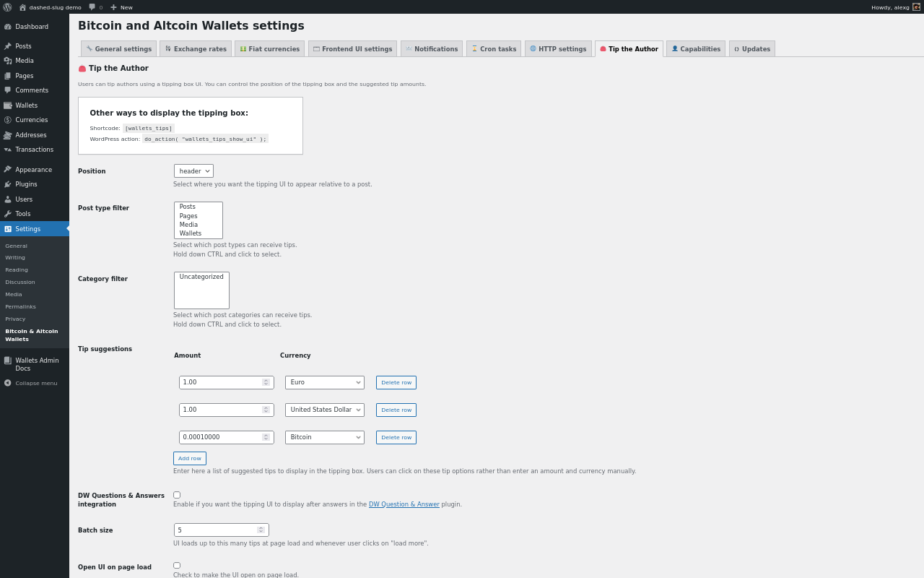The height and width of the screenshot is (578, 924).
Task: Click the Add row button
Action: pyautogui.click(x=190, y=458)
